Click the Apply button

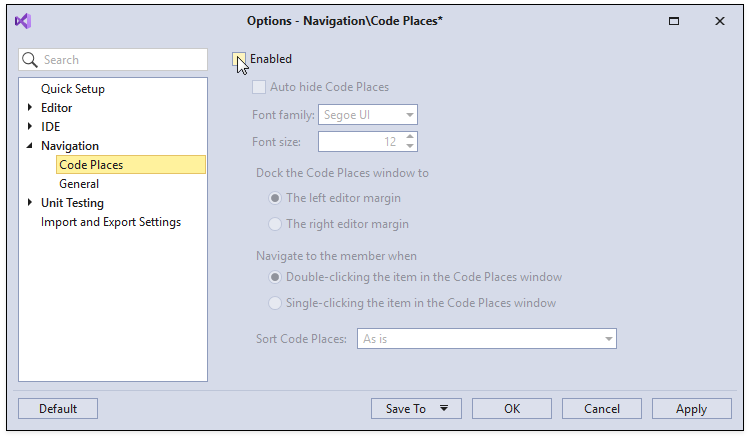[x=691, y=408]
